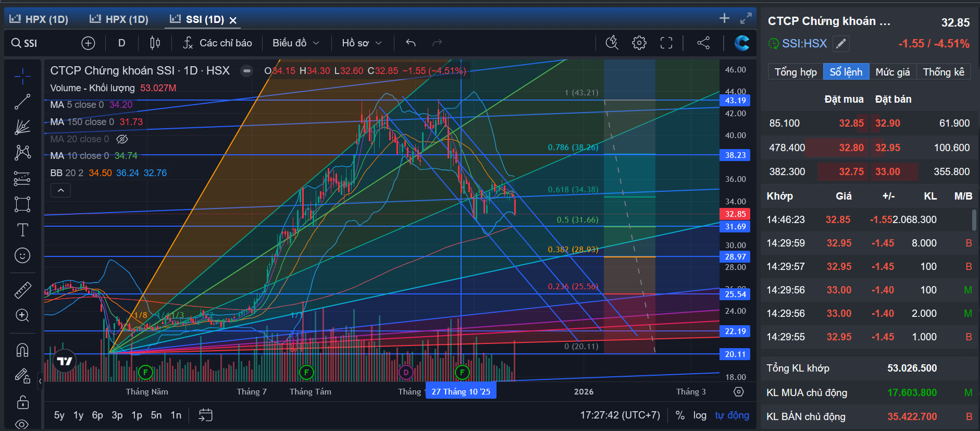
Task: Expand the Hồ sơ dropdown
Action: 362,43
